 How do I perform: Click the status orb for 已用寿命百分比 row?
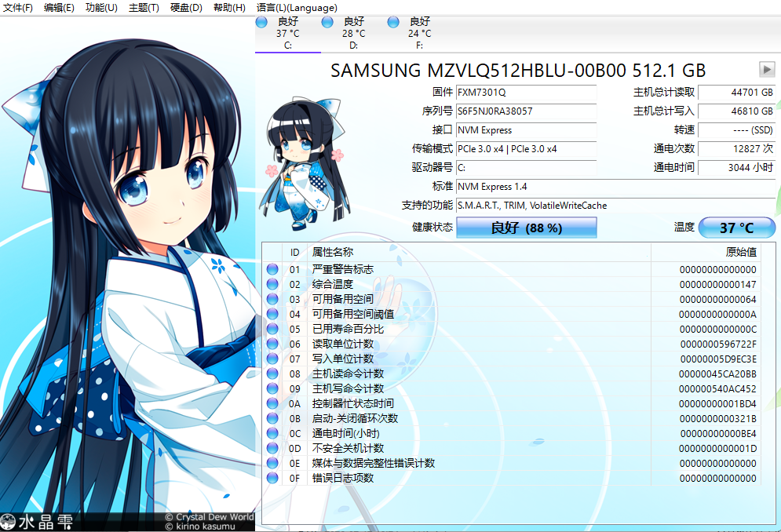tap(272, 329)
